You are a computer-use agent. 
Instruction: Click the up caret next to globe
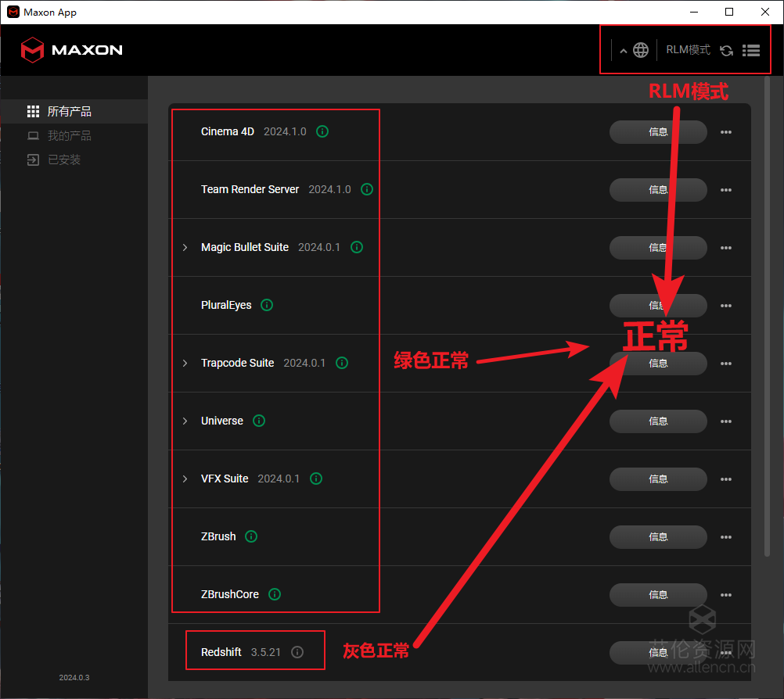tap(624, 51)
